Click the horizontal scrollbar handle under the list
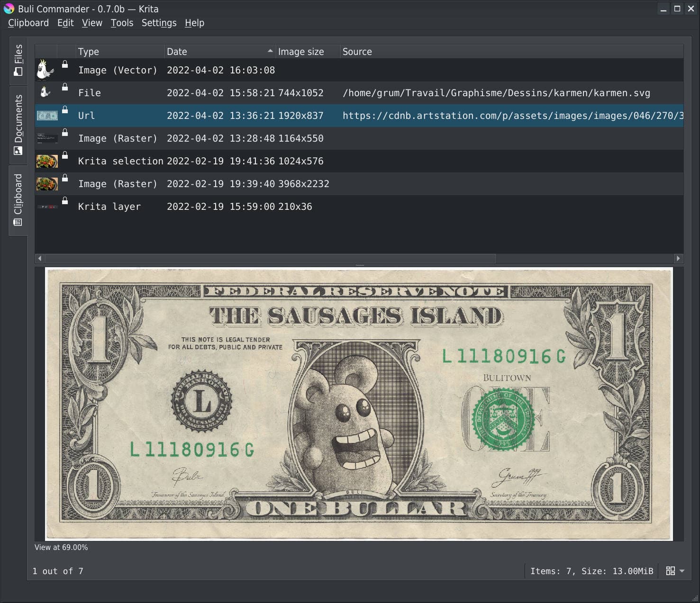700x603 pixels. [x=270, y=258]
